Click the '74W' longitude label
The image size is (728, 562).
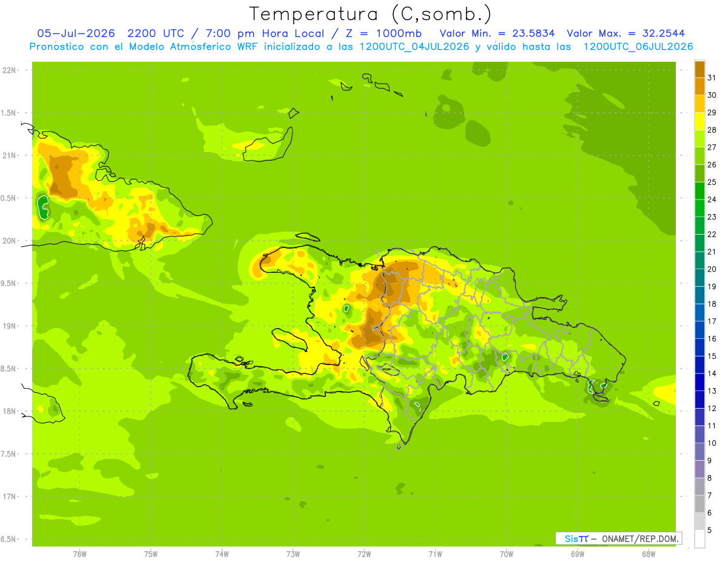(x=222, y=554)
